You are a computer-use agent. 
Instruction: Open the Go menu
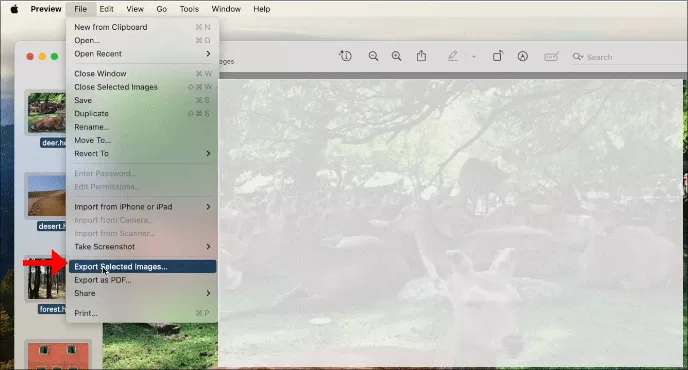coord(161,9)
